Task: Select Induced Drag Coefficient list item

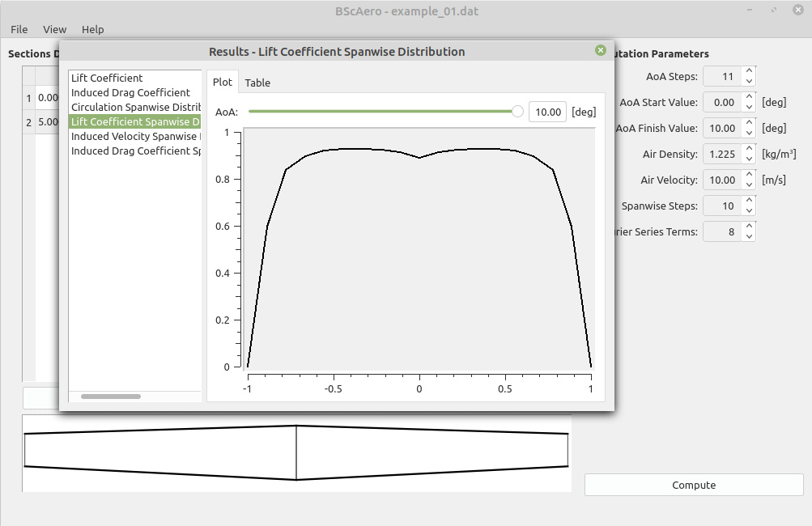Action: click(x=134, y=92)
